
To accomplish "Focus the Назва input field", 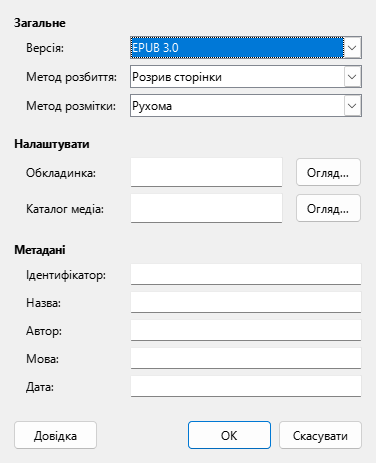I will click(x=246, y=302).
